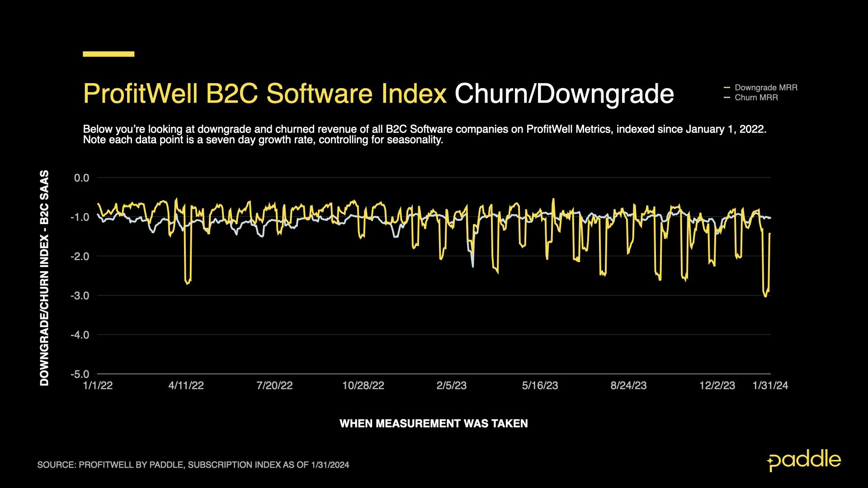This screenshot has height=488, width=868.
Task: Click the 1/31/24 x-axis date label
Action: click(770, 385)
